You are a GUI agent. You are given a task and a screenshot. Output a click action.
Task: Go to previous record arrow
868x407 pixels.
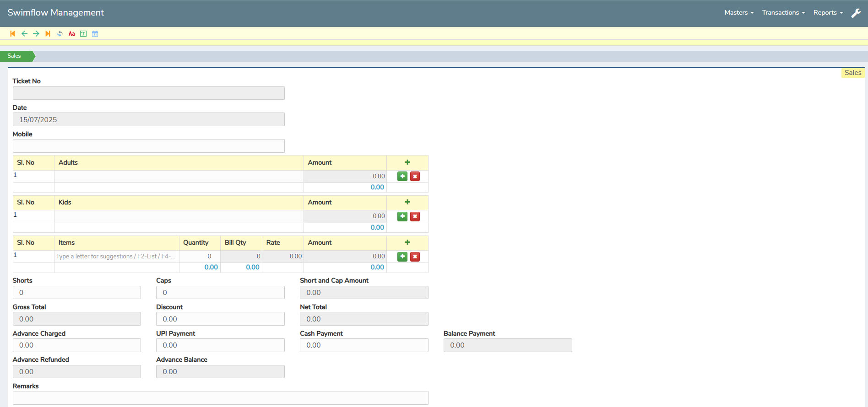click(x=25, y=34)
